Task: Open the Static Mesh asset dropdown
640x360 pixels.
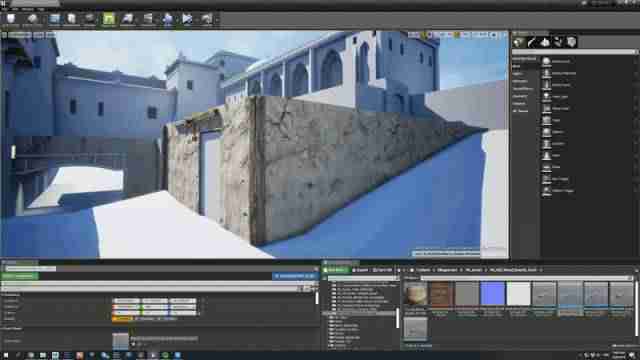Action: [x=164, y=338]
